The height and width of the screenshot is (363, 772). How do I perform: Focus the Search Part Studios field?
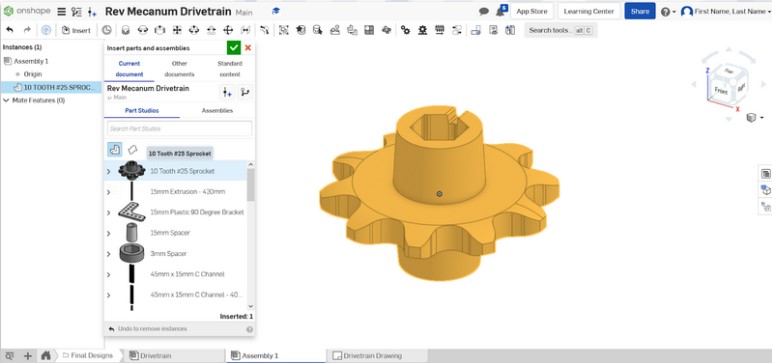click(179, 129)
